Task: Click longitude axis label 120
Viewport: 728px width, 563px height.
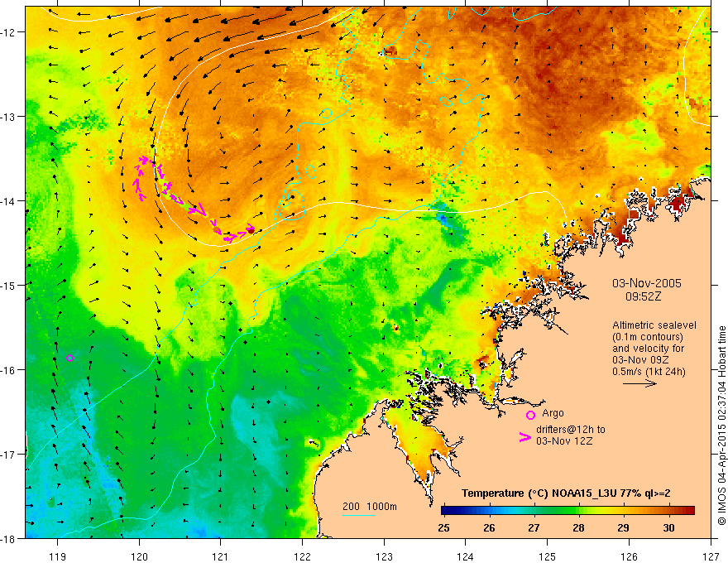Action: tap(139, 556)
